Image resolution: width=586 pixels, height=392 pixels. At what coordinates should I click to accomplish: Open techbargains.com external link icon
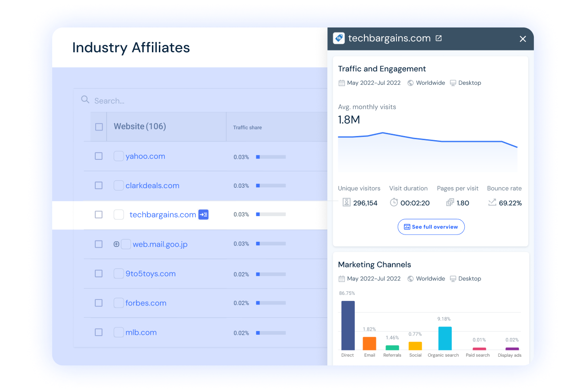tap(439, 38)
